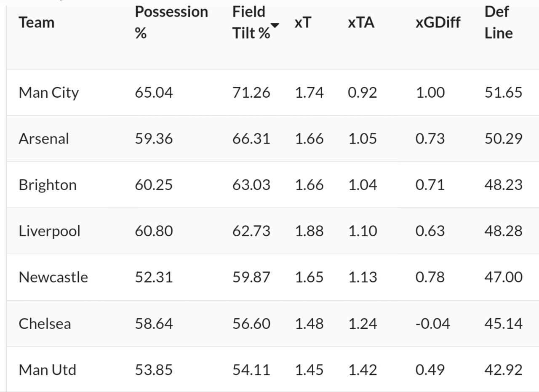Click the Newcastle team cell
This screenshot has width=539, height=392.
point(53,277)
